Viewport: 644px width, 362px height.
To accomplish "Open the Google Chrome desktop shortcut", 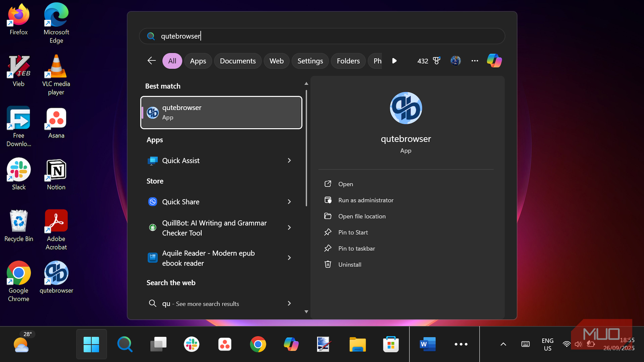I will (19, 281).
